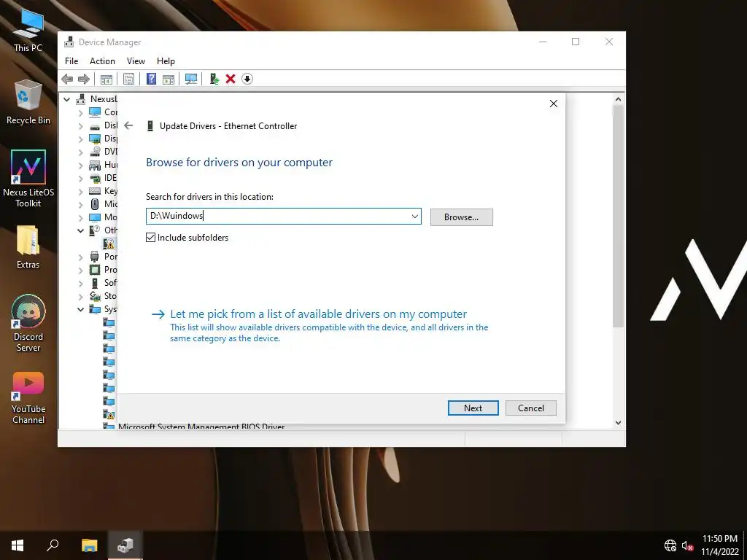Uncheck the Include subfolders checkbox

pyautogui.click(x=150, y=237)
